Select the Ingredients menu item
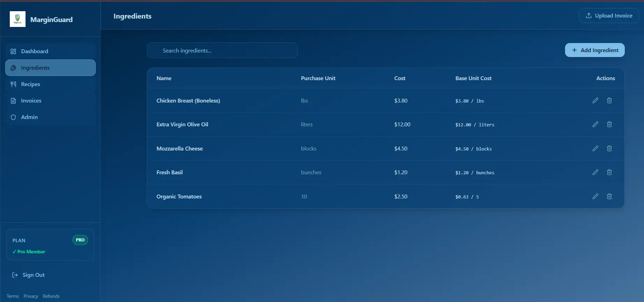The image size is (644, 302). [50, 68]
